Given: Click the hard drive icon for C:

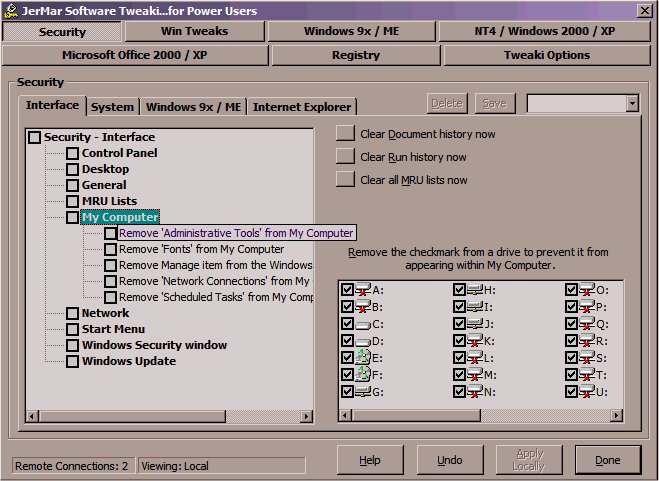Looking at the screenshot, I should pyautogui.click(x=363, y=324).
